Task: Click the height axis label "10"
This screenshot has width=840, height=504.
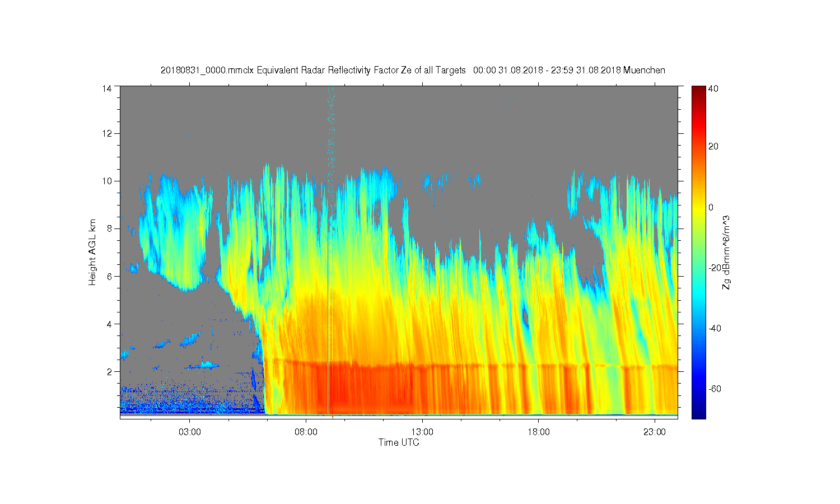Action: pos(106,181)
